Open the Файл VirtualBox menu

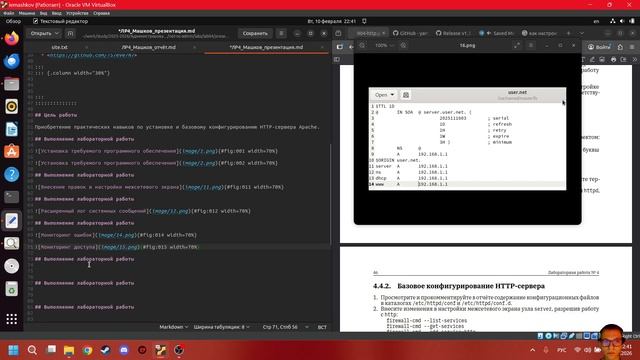(9, 13)
